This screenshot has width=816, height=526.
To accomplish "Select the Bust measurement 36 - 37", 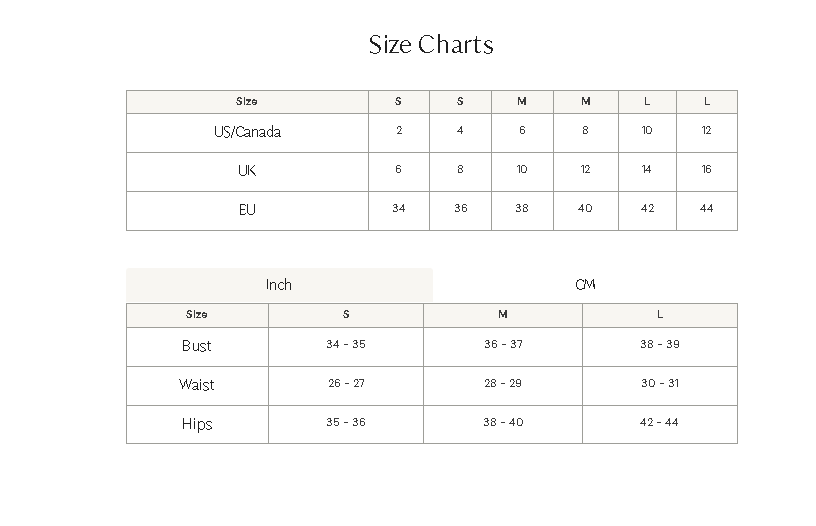I will pos(503,344).
